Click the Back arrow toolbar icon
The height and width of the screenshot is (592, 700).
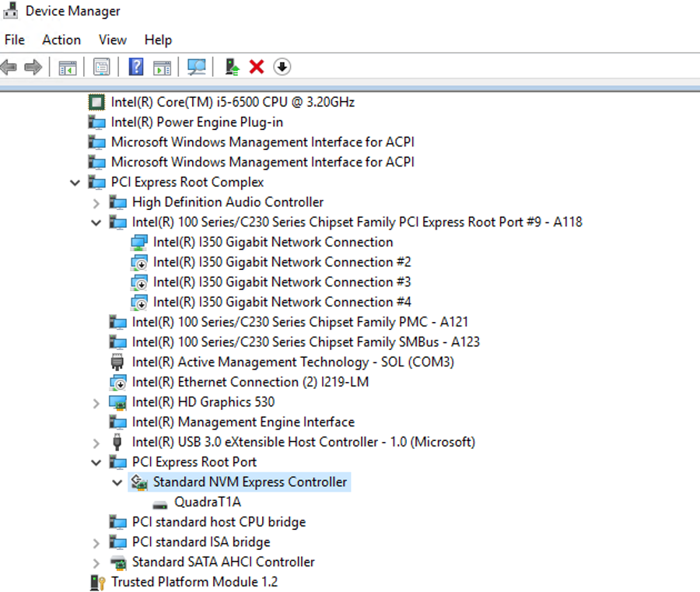point(9,68)
